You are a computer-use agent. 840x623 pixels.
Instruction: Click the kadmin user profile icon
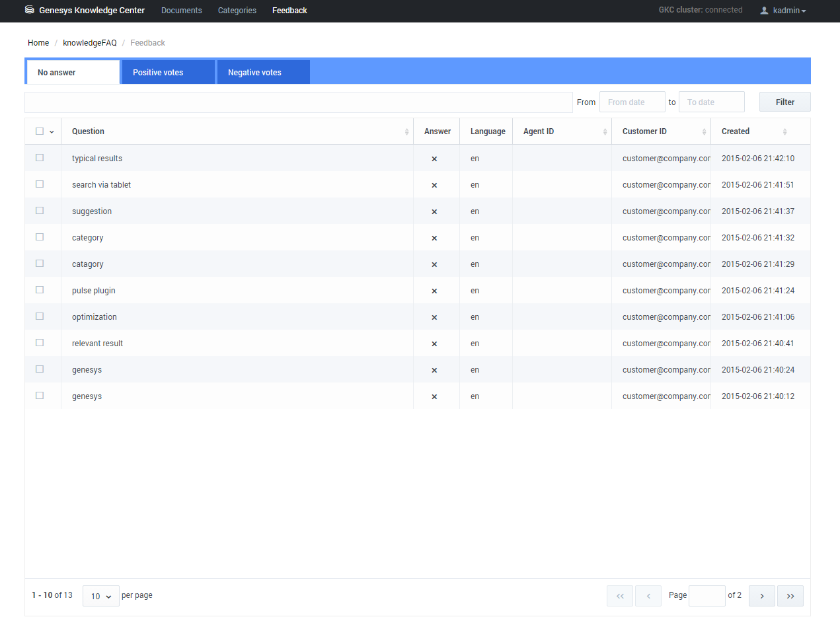pos(765,11)
